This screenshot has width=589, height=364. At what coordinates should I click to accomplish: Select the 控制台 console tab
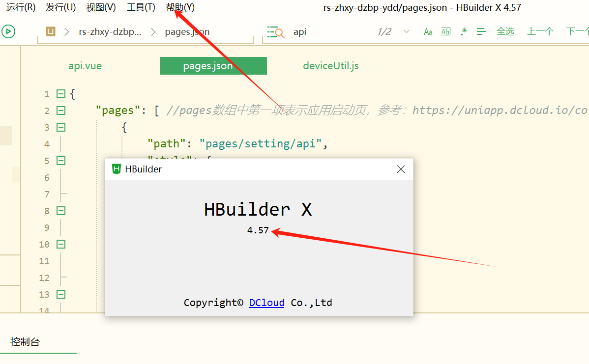[x=25, y=342]
